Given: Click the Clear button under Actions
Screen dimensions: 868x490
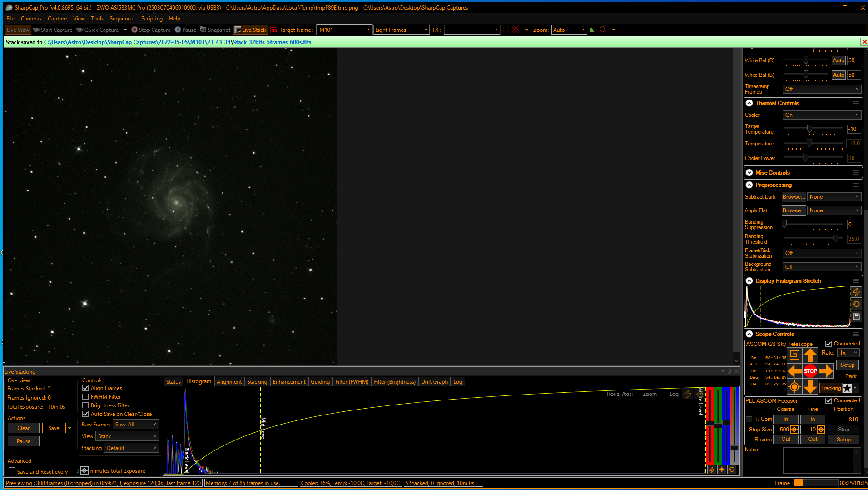Looking at the screenshot, I should point(24,428).
